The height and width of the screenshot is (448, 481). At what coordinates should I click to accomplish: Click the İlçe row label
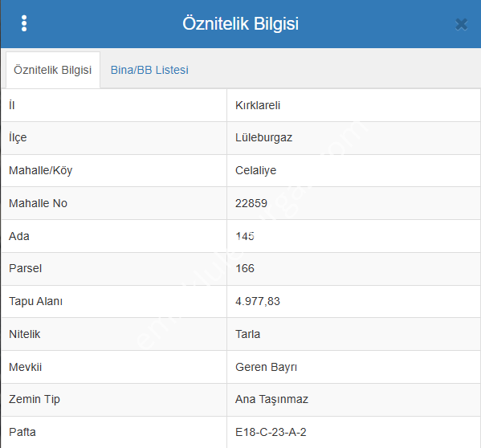[18, 137]
